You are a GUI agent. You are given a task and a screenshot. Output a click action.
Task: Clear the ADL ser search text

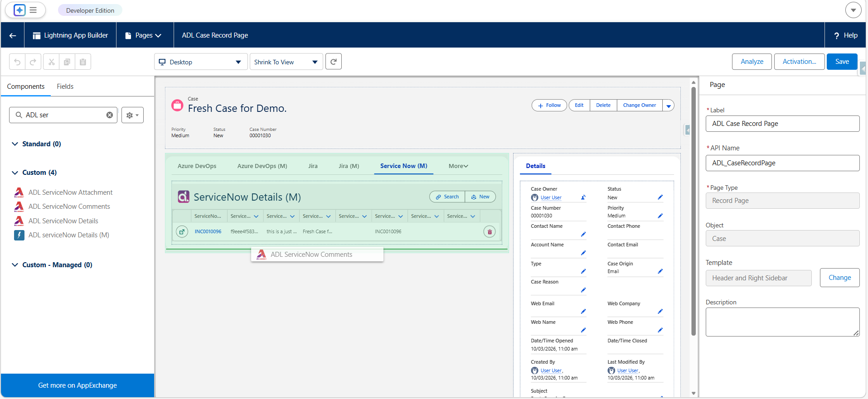pyautogui.click(x=110, y=115)
